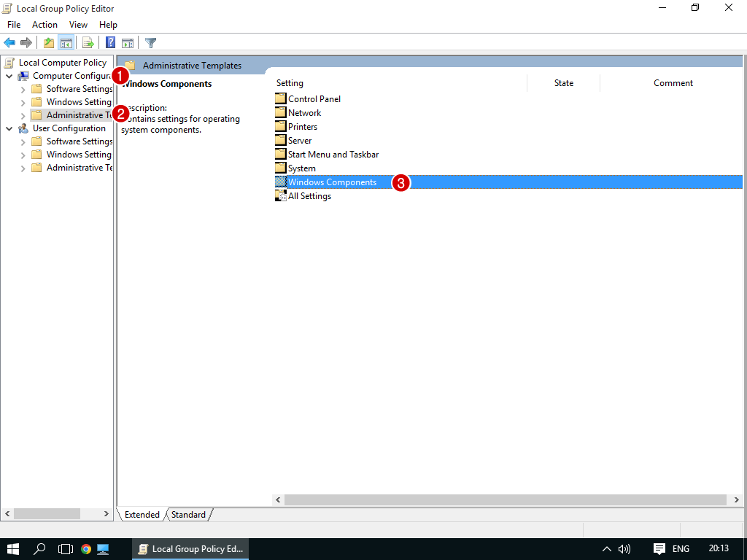Click the State column header
This screenshot has width=747, height=560.
pyautogui.click(x=563, y=83)
